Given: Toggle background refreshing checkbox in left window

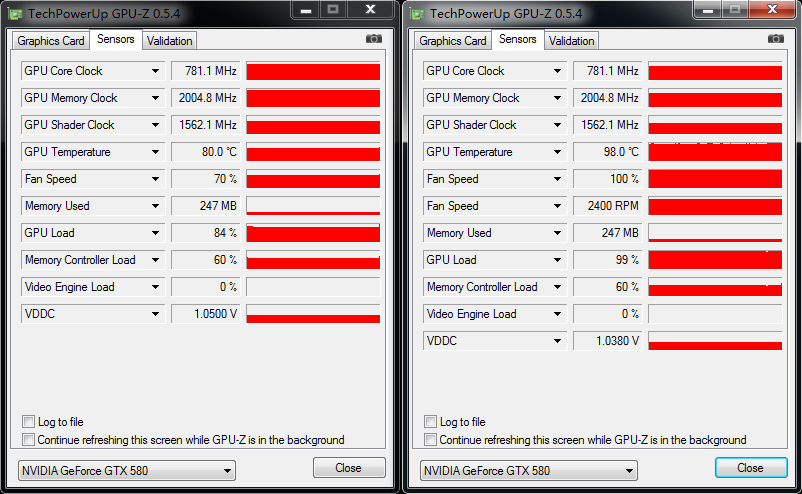Looking at the screenshot, I should pyautogui.click(x=29, y=439).
